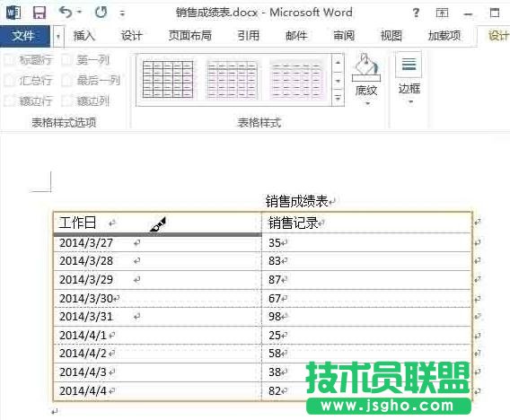Click the sales value 25 cell

pyautogui.click(x=366, y=336)
